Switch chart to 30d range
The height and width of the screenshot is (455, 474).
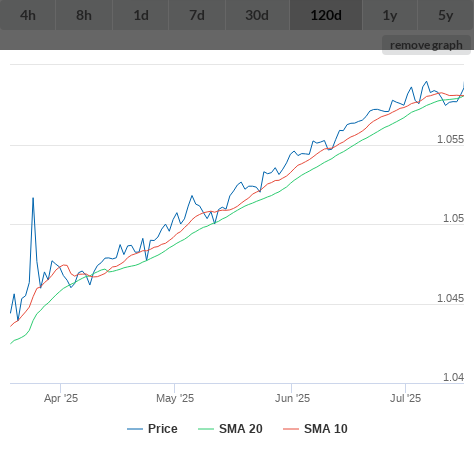pos(257,15)
